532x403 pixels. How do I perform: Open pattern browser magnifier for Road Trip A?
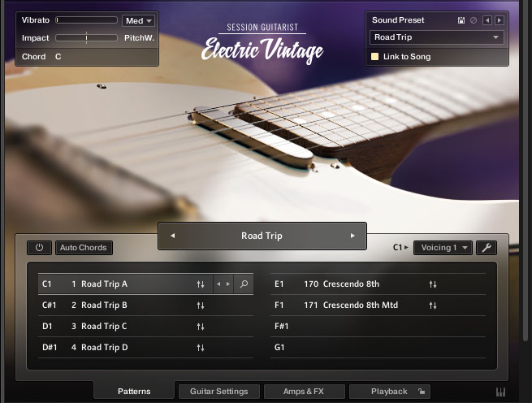coord(244,284)
